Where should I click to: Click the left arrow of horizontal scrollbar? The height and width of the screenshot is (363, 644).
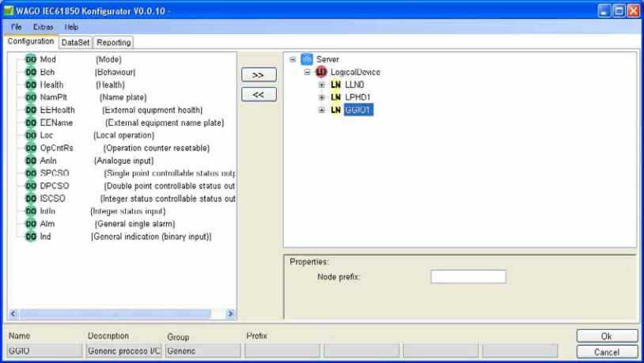click(x=13, y=314)
